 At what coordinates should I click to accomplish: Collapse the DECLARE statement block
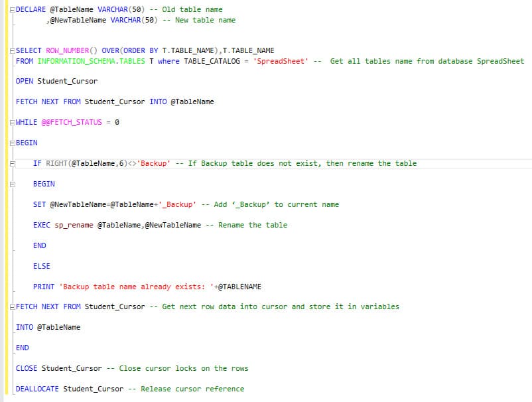coord(13,10)
